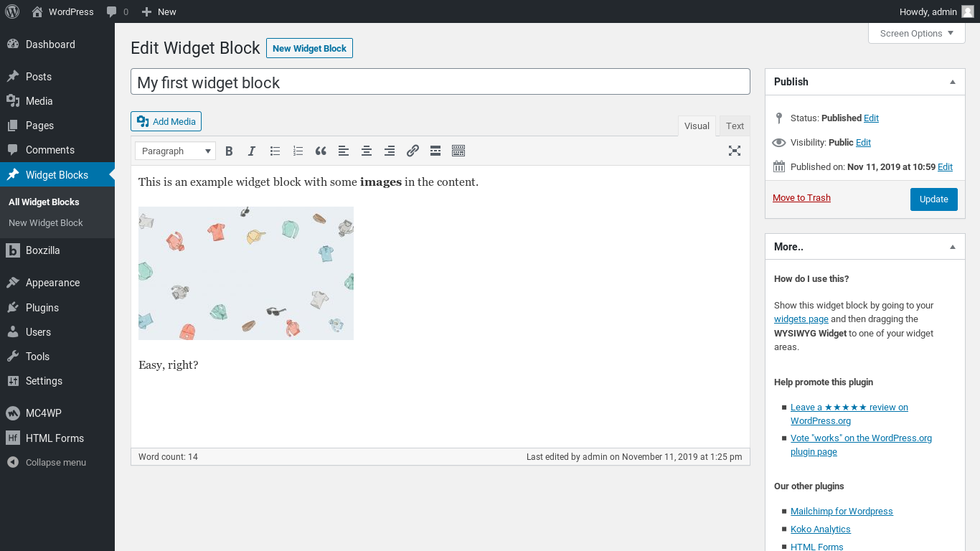
Task: Collapse the More.. panel
Action: [953, 247]
